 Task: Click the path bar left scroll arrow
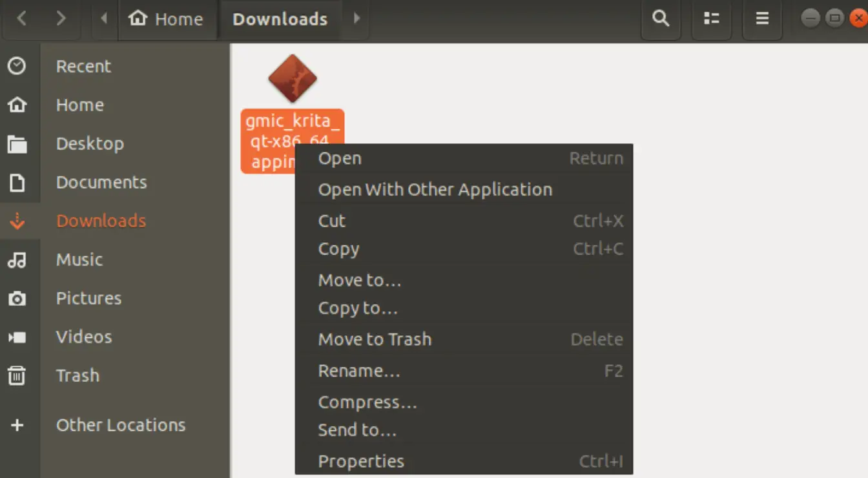pos(104,19)
